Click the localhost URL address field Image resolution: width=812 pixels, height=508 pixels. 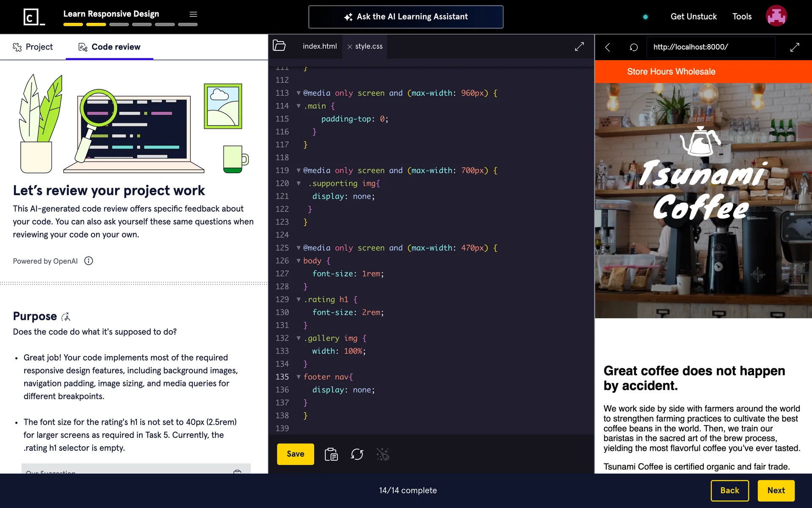(710, 47)
